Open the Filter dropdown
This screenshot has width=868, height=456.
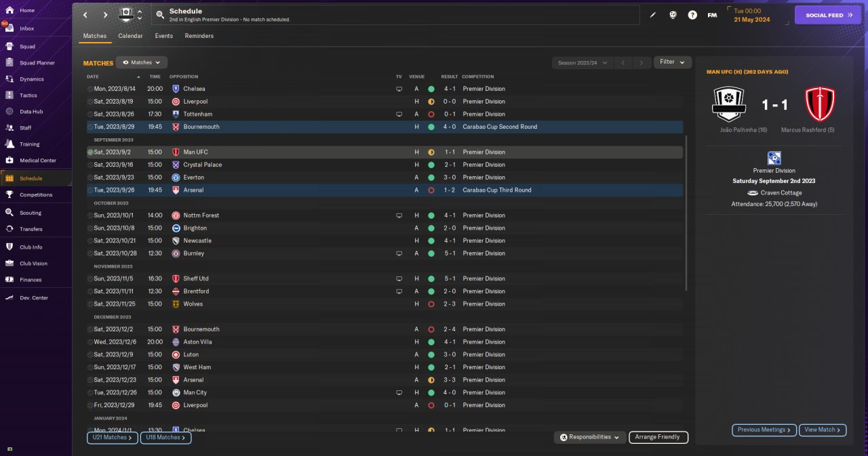673,62
